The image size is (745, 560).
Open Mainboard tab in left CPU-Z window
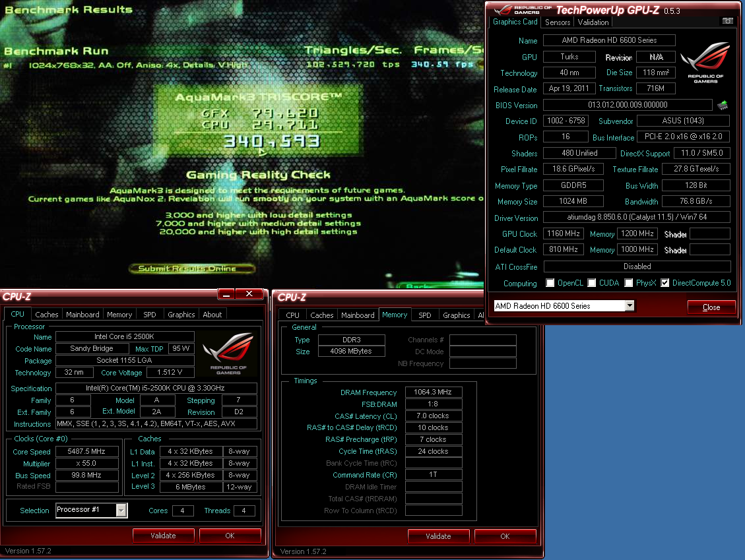tap(82, 315)
